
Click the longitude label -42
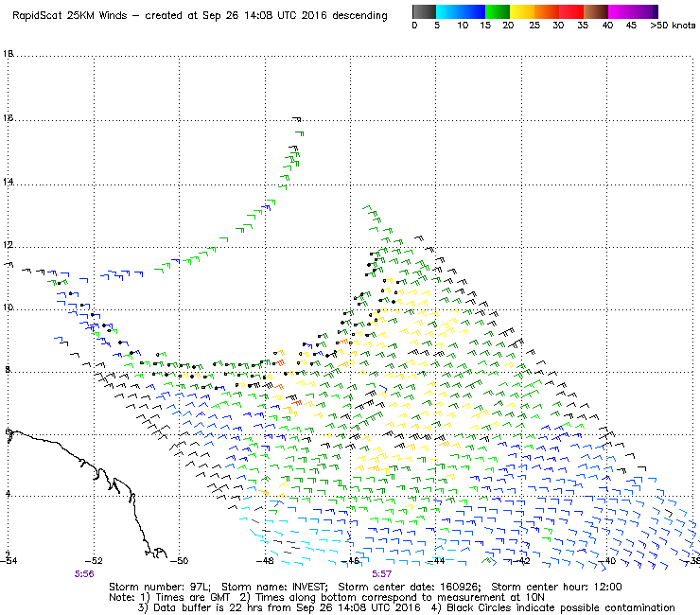click(521, 561)
